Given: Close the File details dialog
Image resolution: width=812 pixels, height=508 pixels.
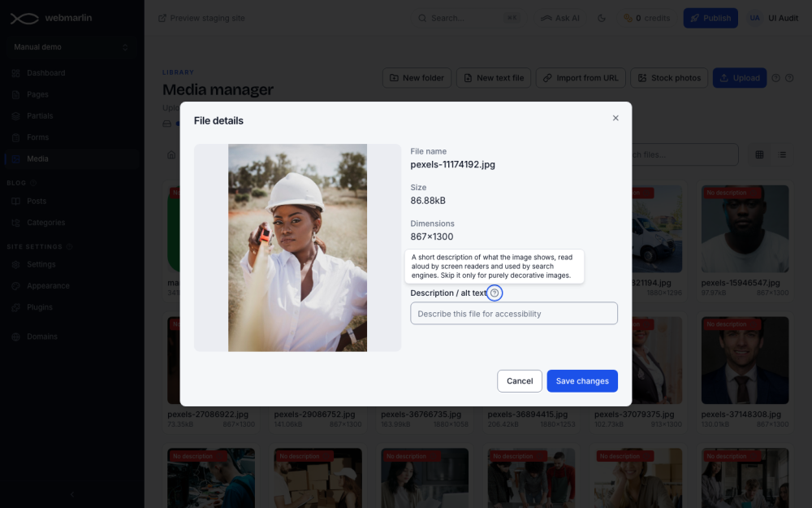Looking at the screenshot, I should 615,118.
